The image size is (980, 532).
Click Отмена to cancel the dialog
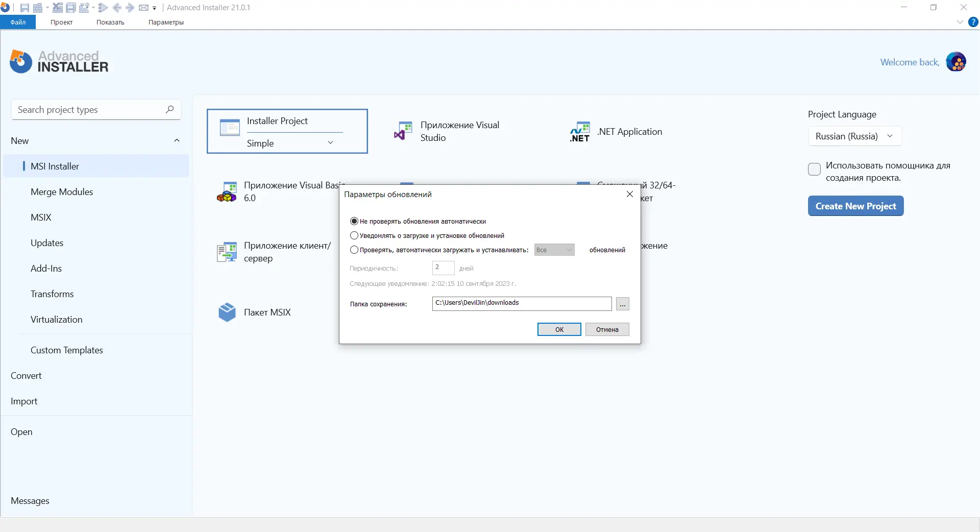click(607, 329)
